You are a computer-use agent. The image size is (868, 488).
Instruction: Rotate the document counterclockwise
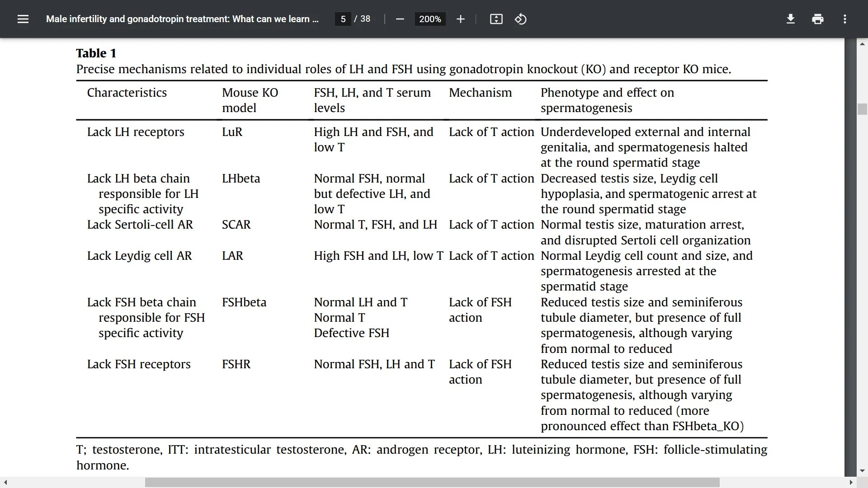520,19
